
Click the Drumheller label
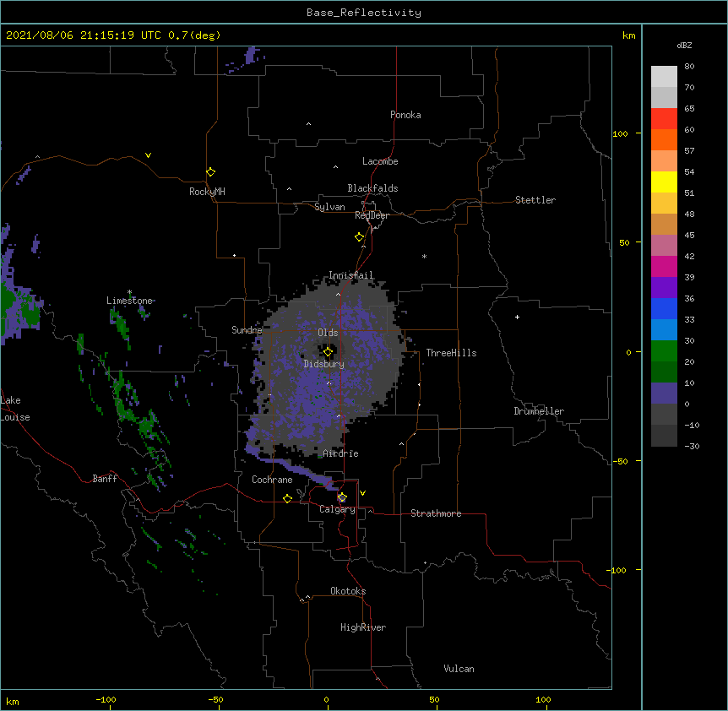pos(539,411)
